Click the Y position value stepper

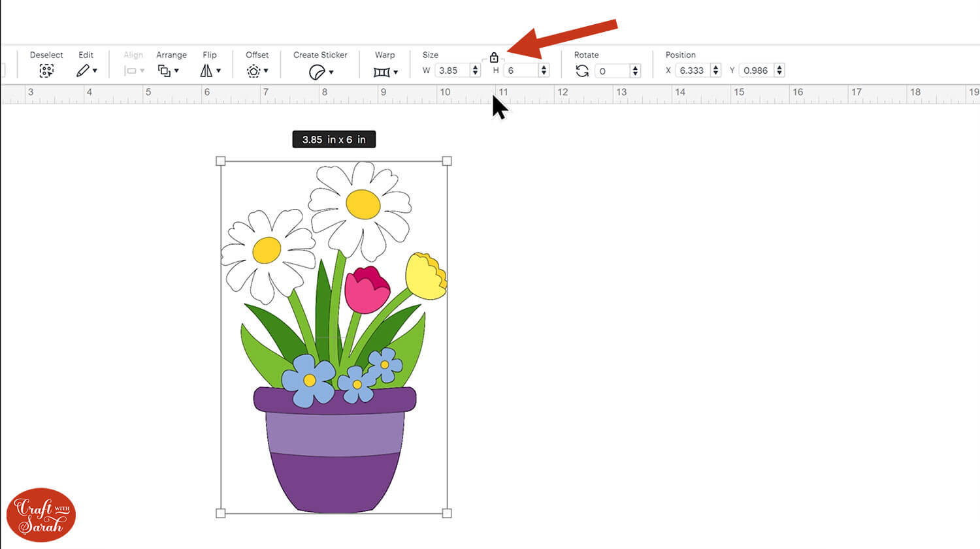(x=779, y=71)
